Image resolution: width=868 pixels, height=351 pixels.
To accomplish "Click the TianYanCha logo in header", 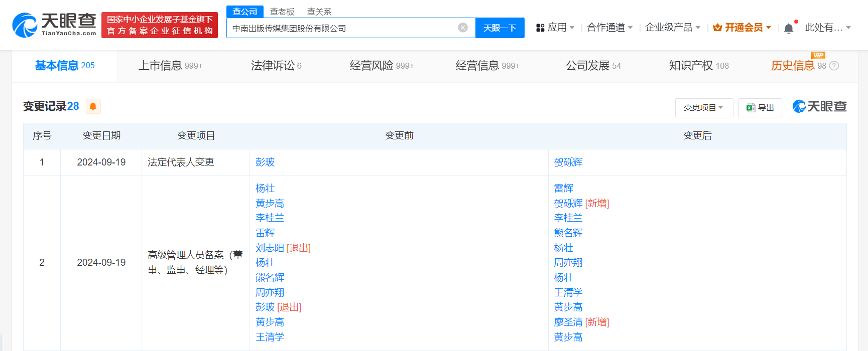I will 54,25.
